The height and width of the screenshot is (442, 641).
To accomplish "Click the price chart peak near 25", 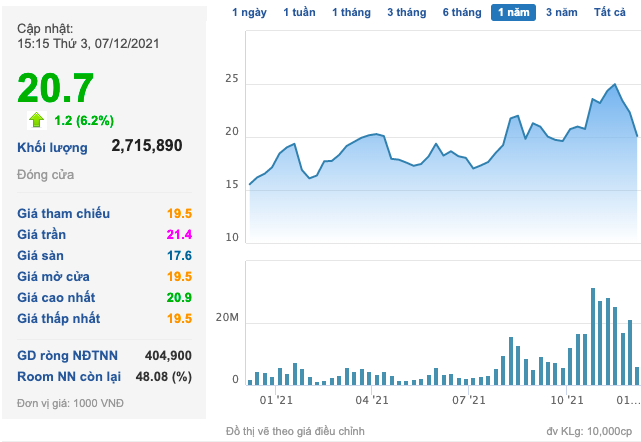I will coord(614,84).
